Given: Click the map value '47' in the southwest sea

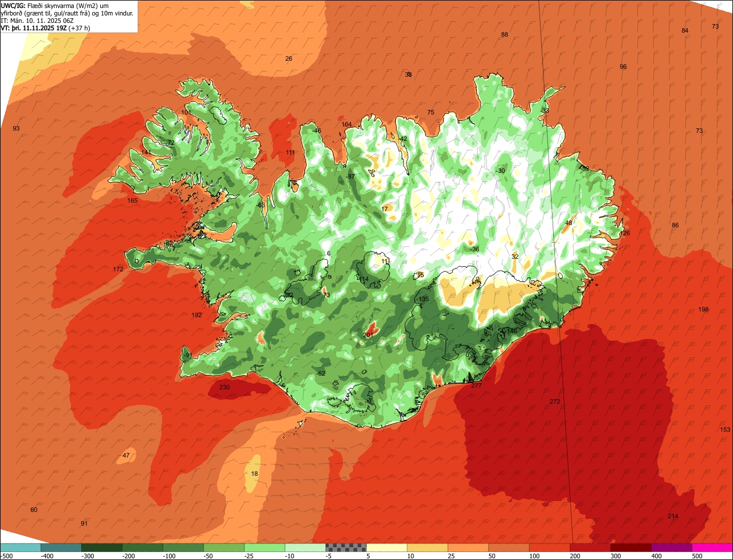Looking at the screenshot, I should click(126, 455).
